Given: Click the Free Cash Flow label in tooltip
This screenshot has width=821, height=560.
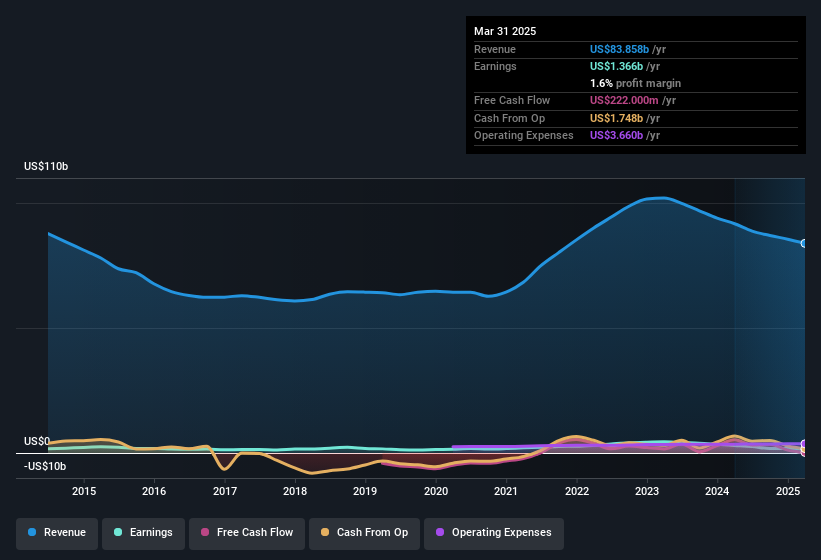Looking at the screenshot, I should pos(512,100).
